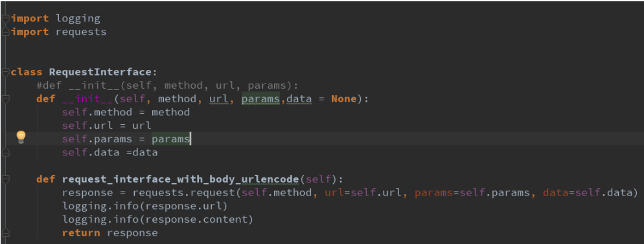This screenshot has width=644, height=244.
Task: Fold the request_interface_with_body_urlencode method
Action: click(x=5, y=179)
